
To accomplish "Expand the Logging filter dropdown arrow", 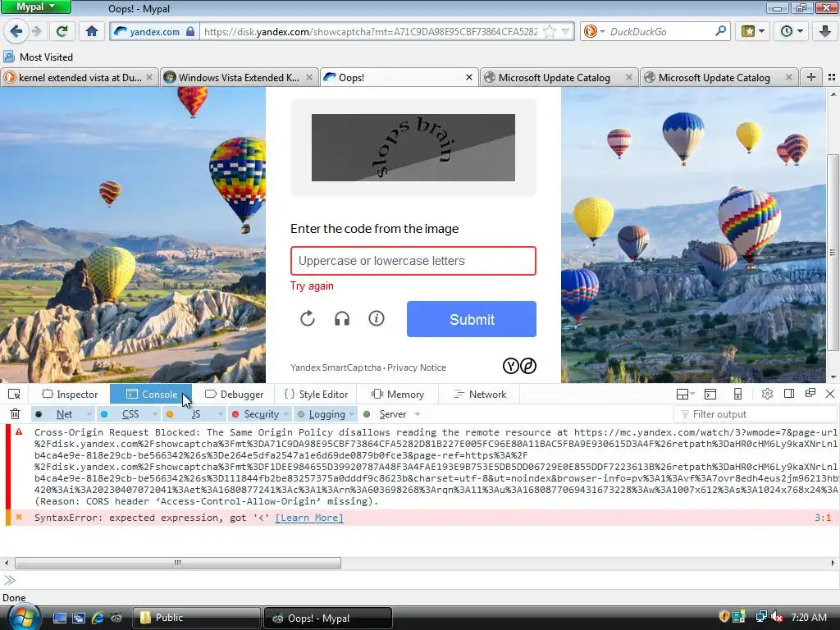I will click(x=352, y=414).
